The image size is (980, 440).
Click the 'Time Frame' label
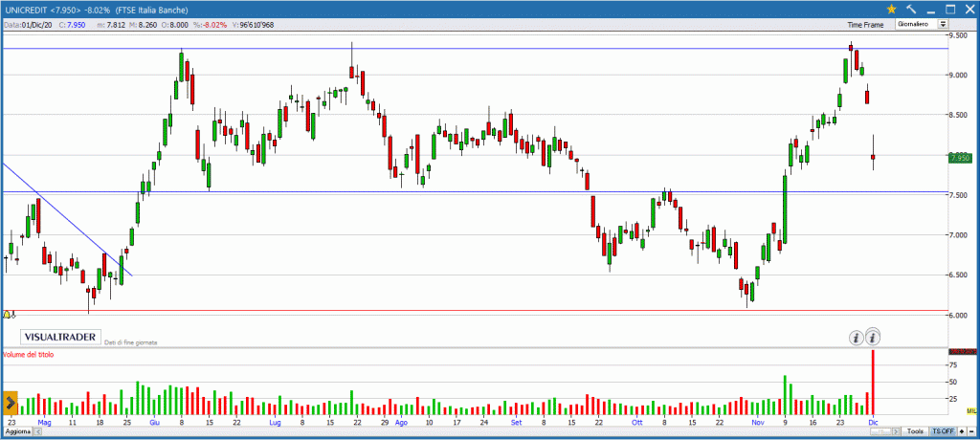click(x=865, y=25)
